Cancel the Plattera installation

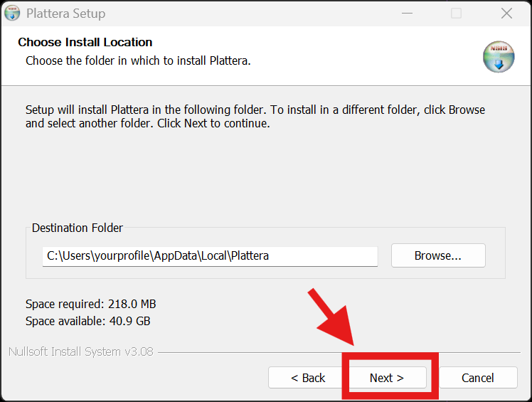477,378
